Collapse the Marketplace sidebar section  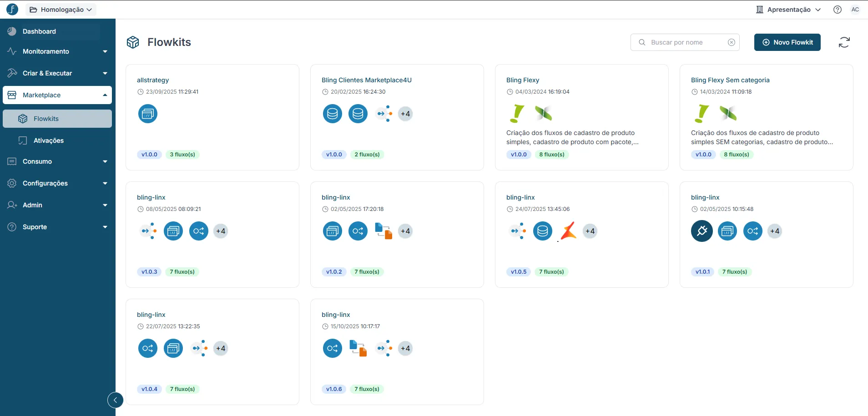coord(57,95)
